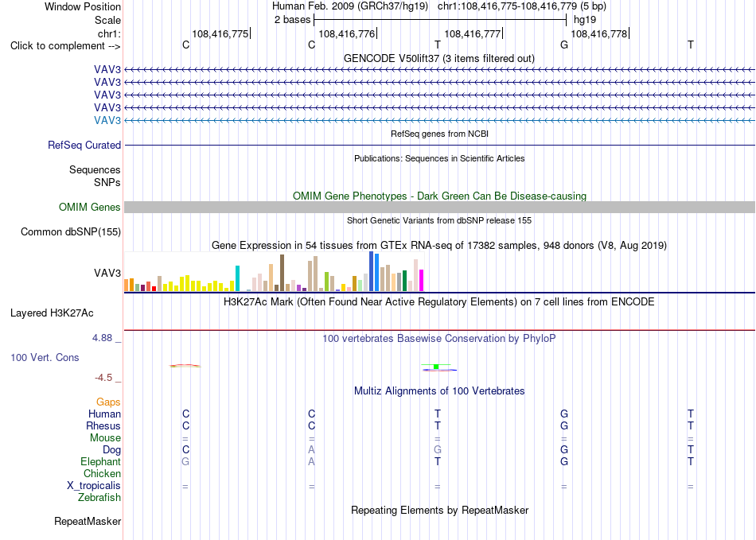Screen dimensions: 756x540
Task: Click VAV3 label beside GTEx expression bar chart
Action: [107, 273]
